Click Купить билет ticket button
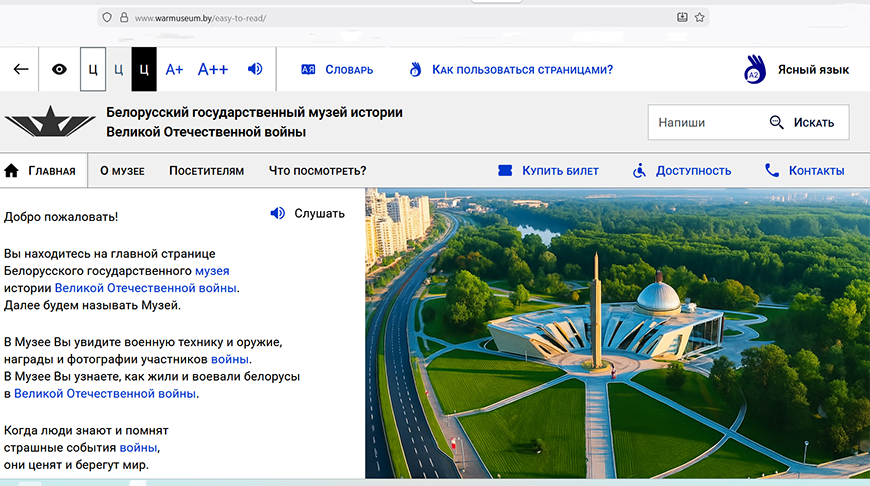 coord(548,171)
